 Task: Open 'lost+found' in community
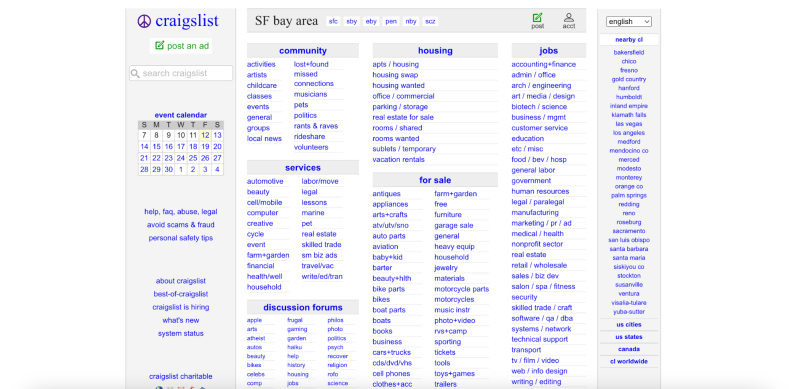[311, 64]
